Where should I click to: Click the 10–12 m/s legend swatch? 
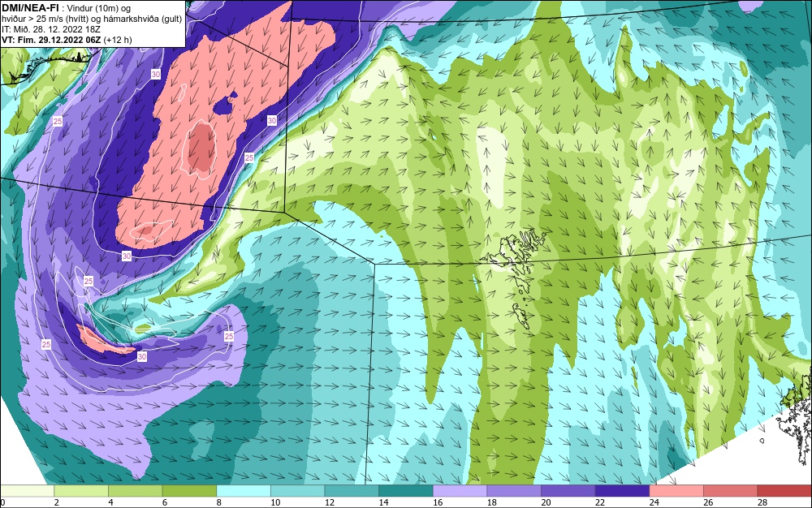[x=298, y=491]
